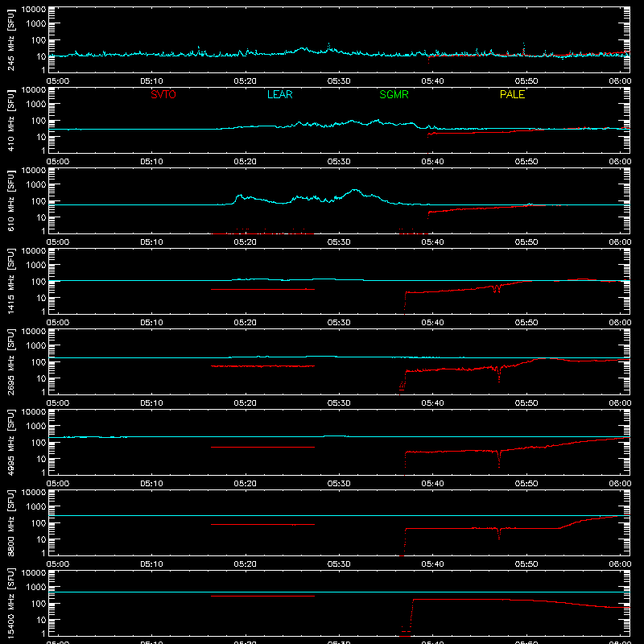
Task: Select the 610 MHz [SFU] axis label
Action: [x=10, y=200]
